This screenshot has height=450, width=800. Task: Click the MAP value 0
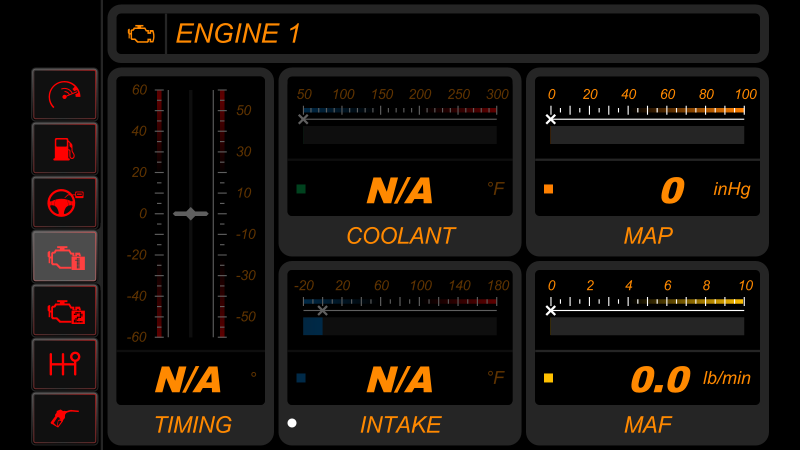[672, 191]
